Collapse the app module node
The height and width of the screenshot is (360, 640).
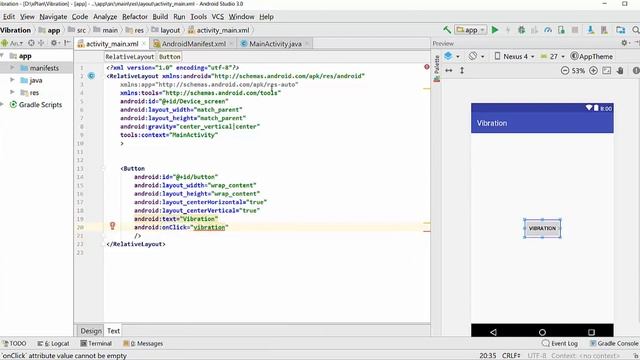coord(2,56)
